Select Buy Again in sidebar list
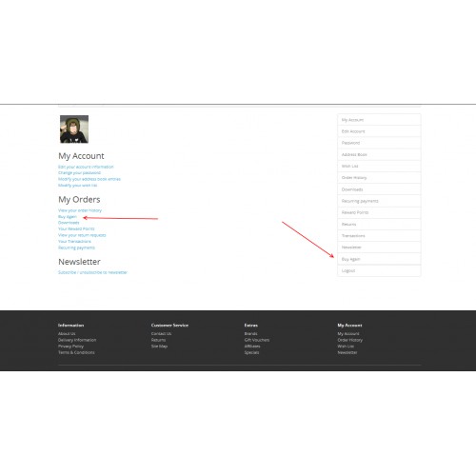 point(379,259)
